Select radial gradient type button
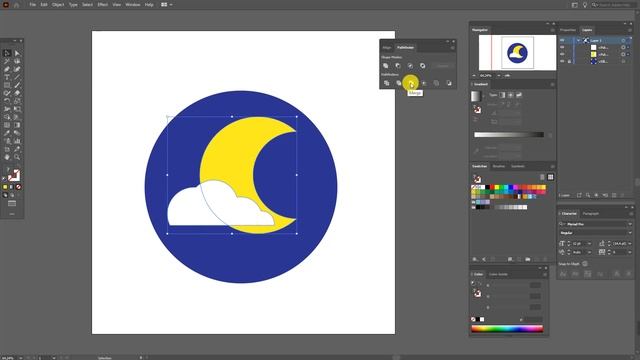 click(x=511, y=95)
